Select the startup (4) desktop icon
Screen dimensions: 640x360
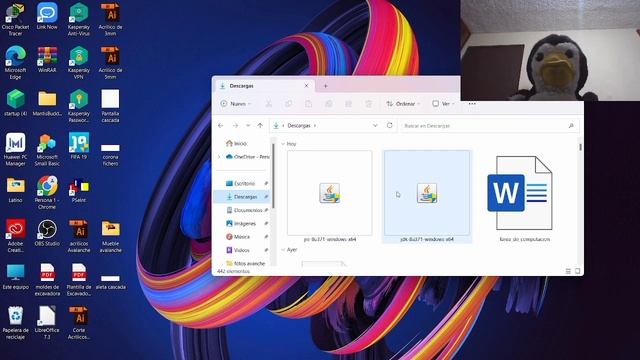click(x=16, y=103)
